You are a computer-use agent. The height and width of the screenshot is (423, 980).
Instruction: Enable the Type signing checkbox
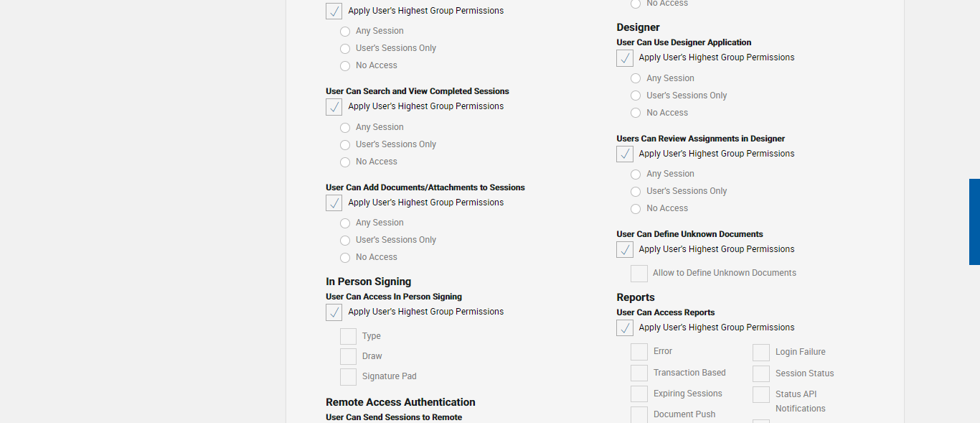coord(348,336)
